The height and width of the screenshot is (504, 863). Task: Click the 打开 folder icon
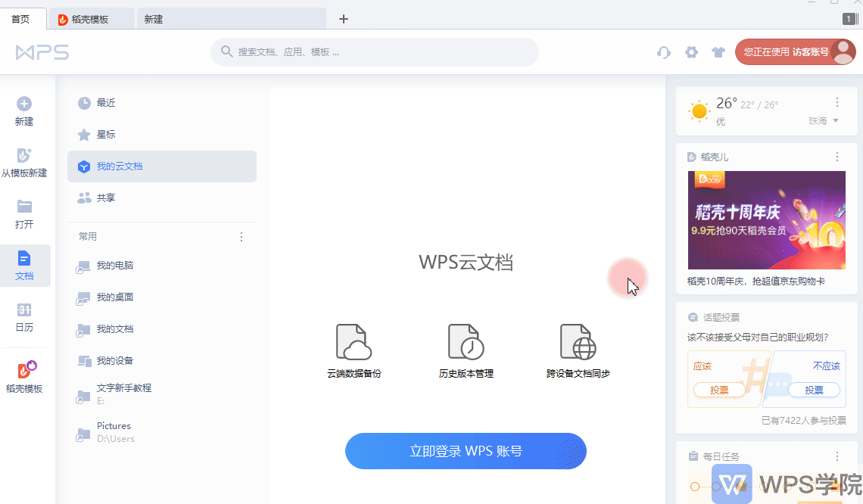24,207
